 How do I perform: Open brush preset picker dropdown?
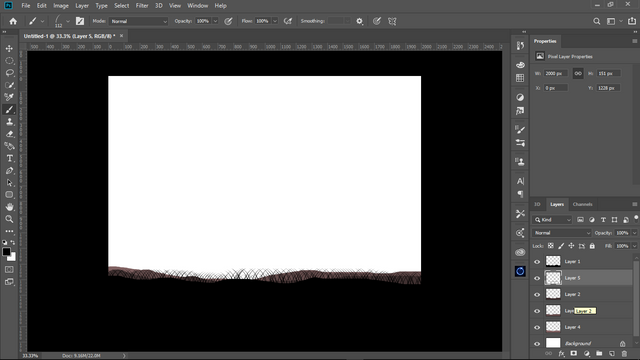click(68, 21)
